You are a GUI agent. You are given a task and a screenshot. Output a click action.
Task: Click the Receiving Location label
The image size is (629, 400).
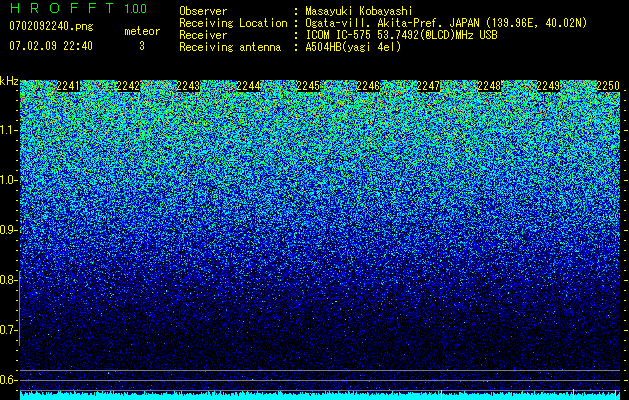pyautogui.click(x=233, y=23)
